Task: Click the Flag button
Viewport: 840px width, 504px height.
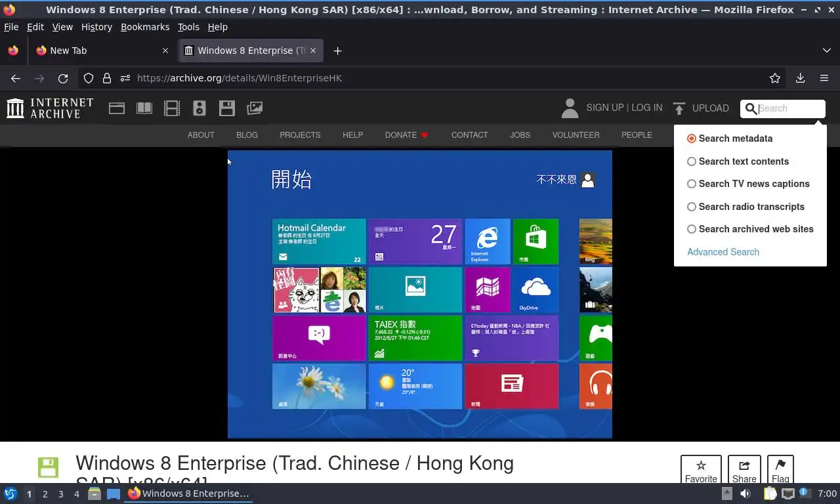Action: pyautogui.click(x=780, y=470)
